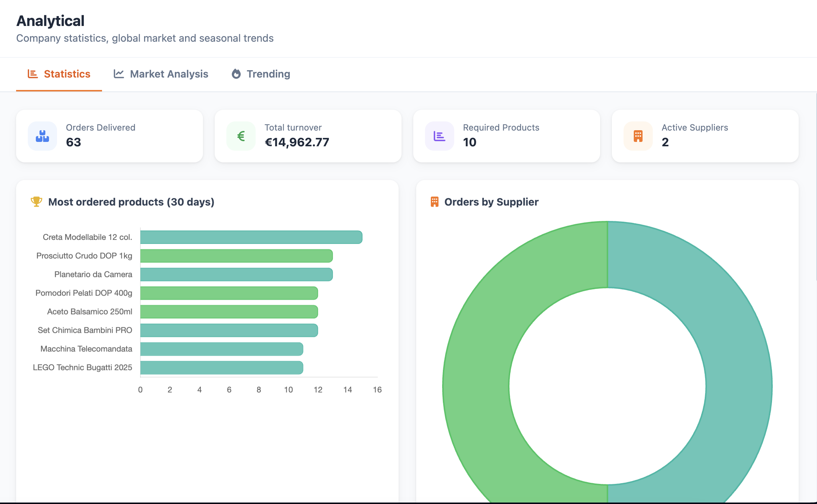The height and width of the screenshot is (504, 817).
Task: Switch to the Market Analysis tab
Action: pos(169,74)
